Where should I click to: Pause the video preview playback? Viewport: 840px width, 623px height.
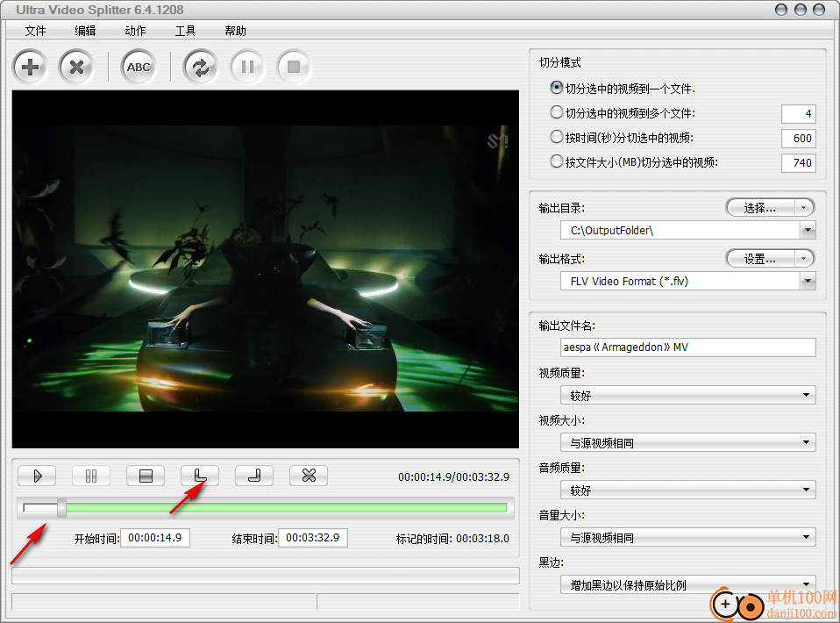click(91, 476)
